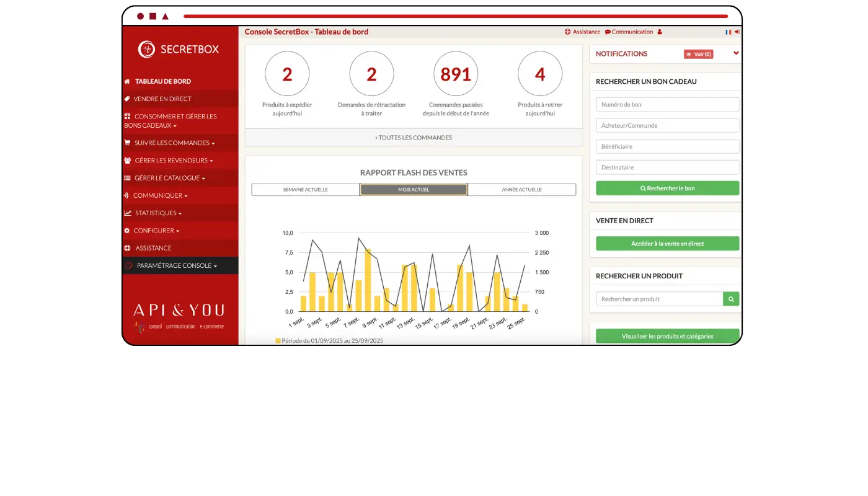The image size is (868, 496).
Task: Click the home icon beside Tableau de bord
Action: click(x=127, y=81)
